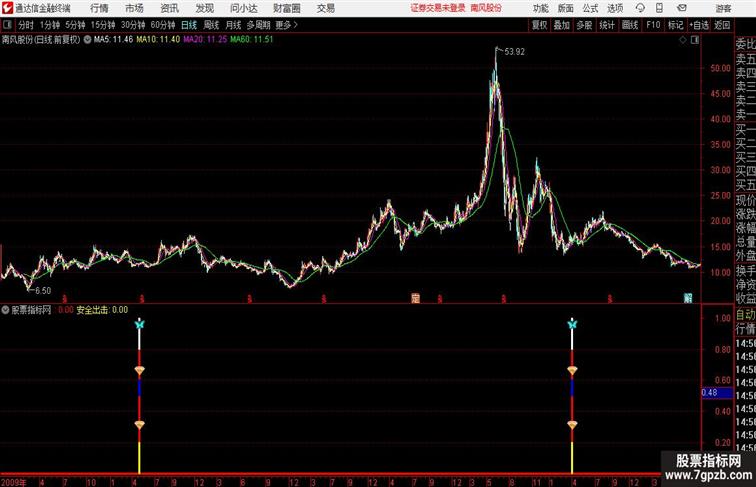
Task: Open the 问小达 menu
Action: pos(243,8)
